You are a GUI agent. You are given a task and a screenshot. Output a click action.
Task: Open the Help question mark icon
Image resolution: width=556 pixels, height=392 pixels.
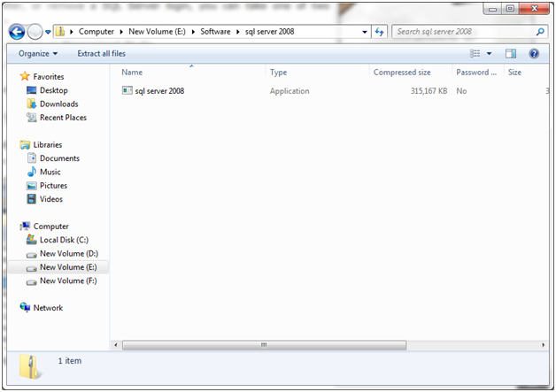(534, 54)
